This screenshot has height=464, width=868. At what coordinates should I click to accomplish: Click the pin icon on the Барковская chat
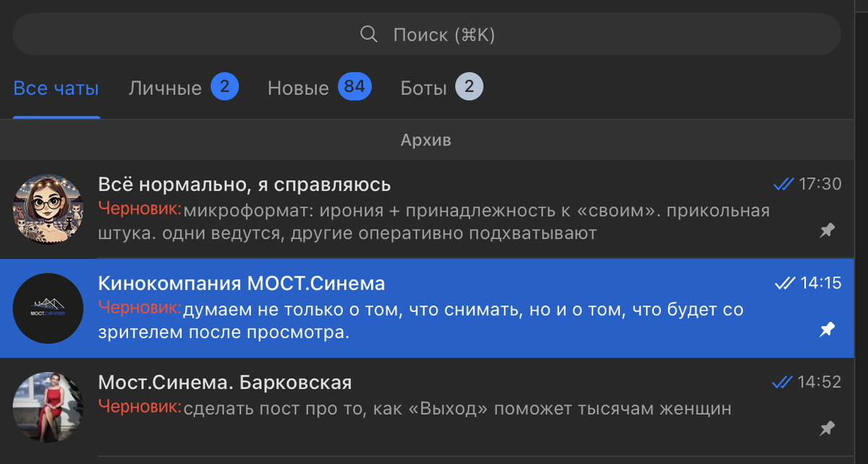[827, 427]
